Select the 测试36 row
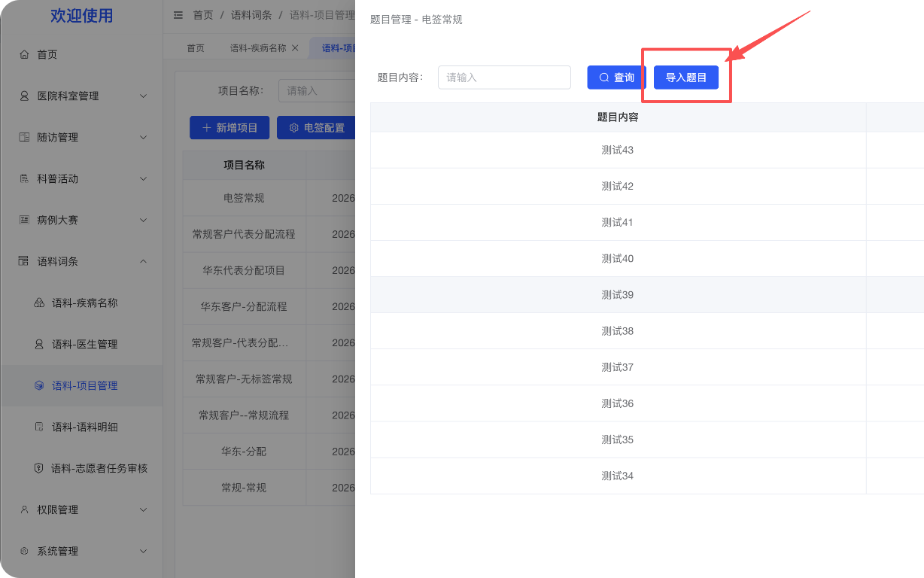Screen dimensions: 924x578 point(647,403)
